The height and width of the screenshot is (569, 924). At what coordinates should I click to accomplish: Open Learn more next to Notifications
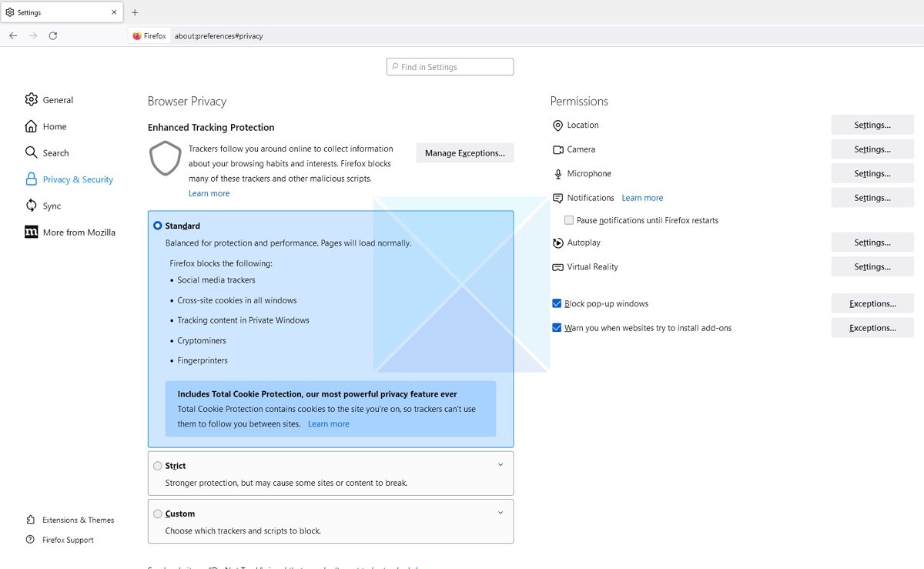point(642,198)
